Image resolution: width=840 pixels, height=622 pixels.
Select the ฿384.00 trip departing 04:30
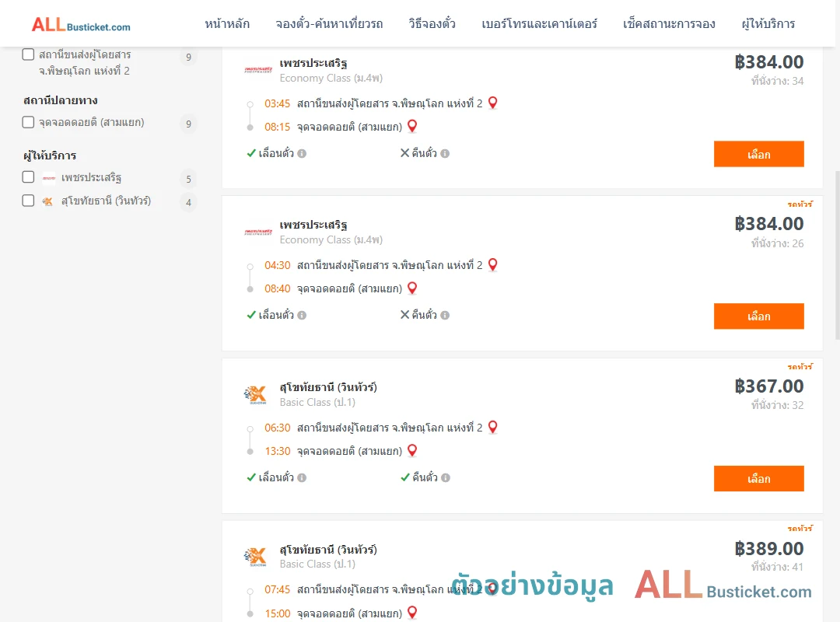[x=758, y=316]
